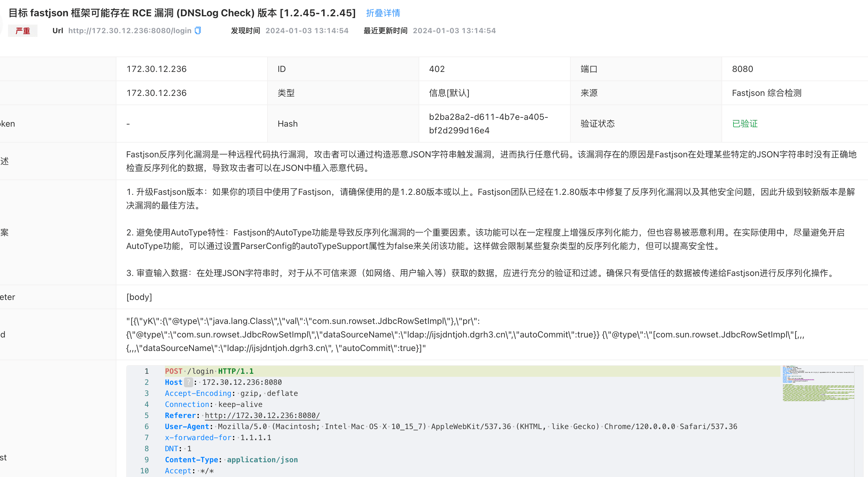Click the User-Agent header line
This screenshot has width=868, height=477.
pyautogui.click(x=451, y=426)
